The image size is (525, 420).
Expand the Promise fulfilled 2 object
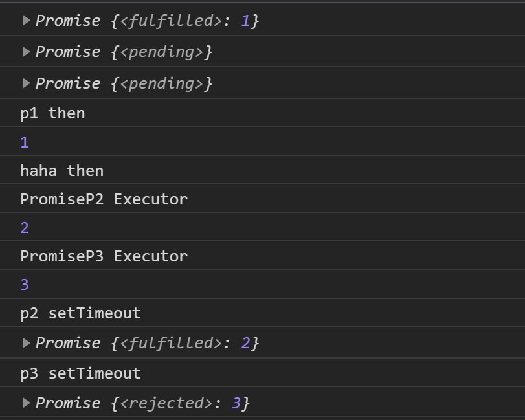pyautogui.click(x=26, y=343)
